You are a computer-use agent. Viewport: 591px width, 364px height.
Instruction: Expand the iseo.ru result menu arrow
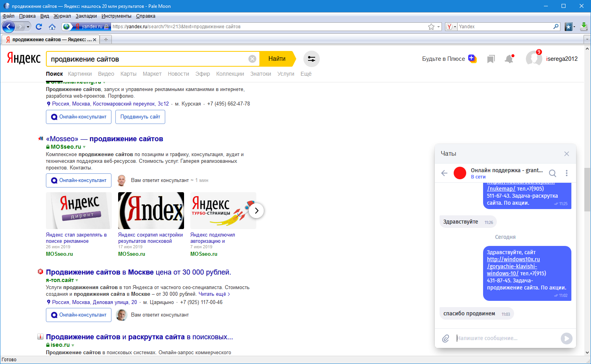[73, 345]
